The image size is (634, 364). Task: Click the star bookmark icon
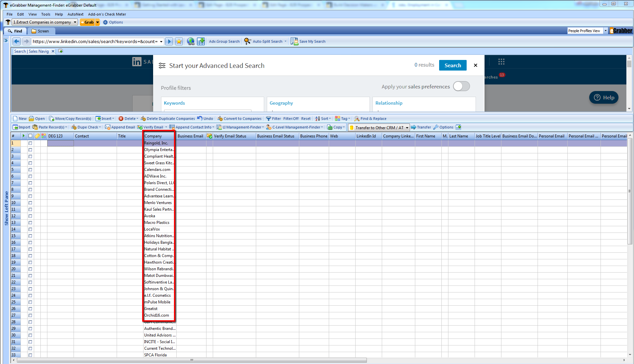pos(179,41)
